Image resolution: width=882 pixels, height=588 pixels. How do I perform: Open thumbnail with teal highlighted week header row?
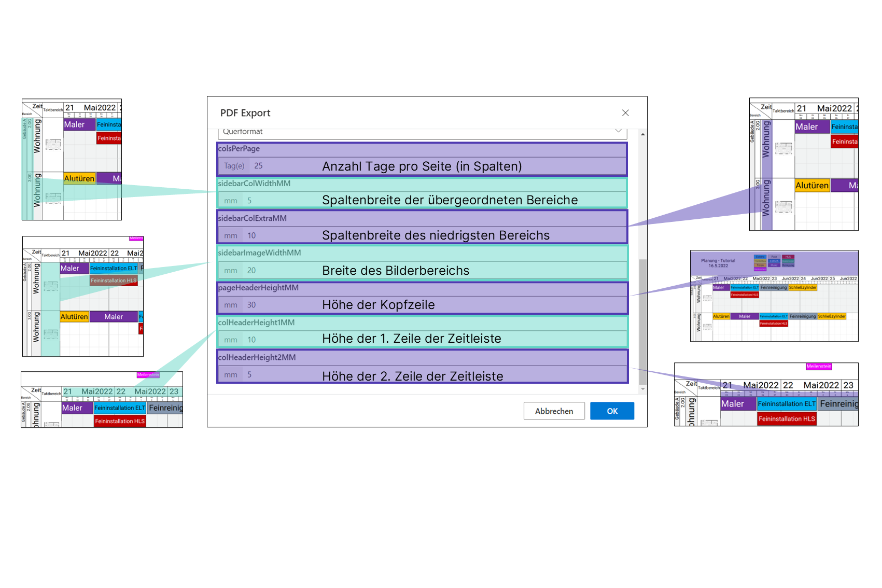click(x=102, y=400)
